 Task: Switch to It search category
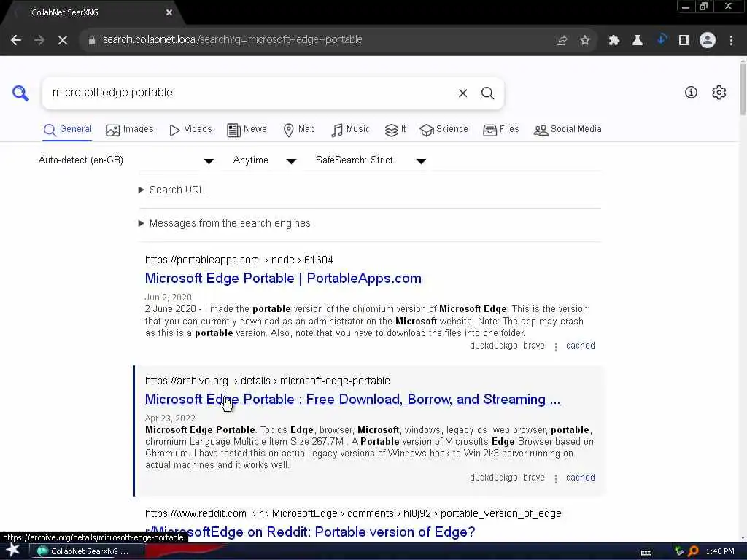click(395, 130)
